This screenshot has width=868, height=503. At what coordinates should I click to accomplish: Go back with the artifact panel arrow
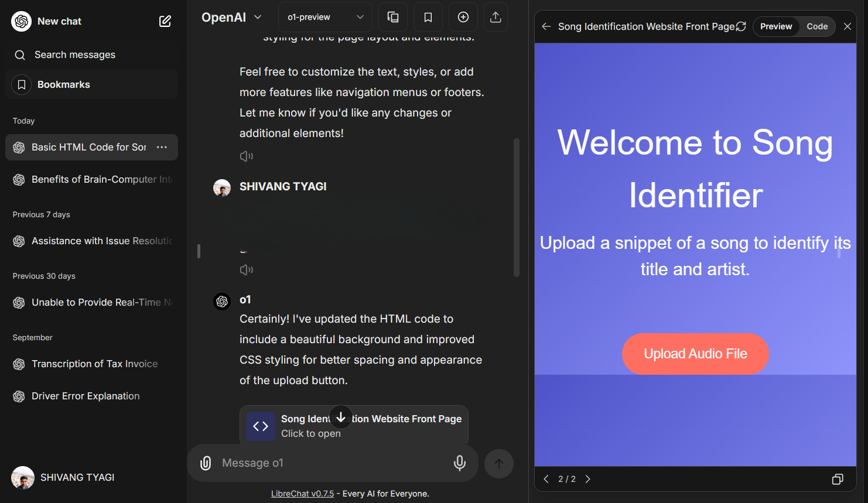pos(546,26)
